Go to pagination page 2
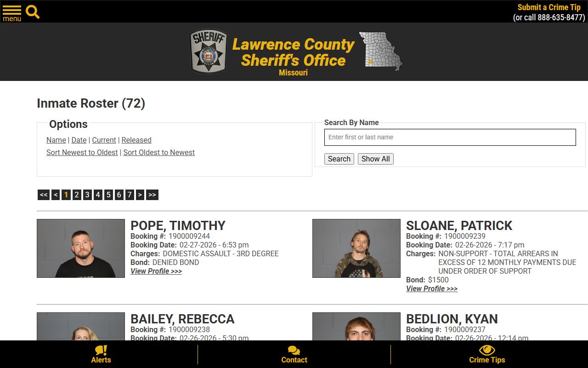The image size is (588, 368). click(x=77, y=195)
